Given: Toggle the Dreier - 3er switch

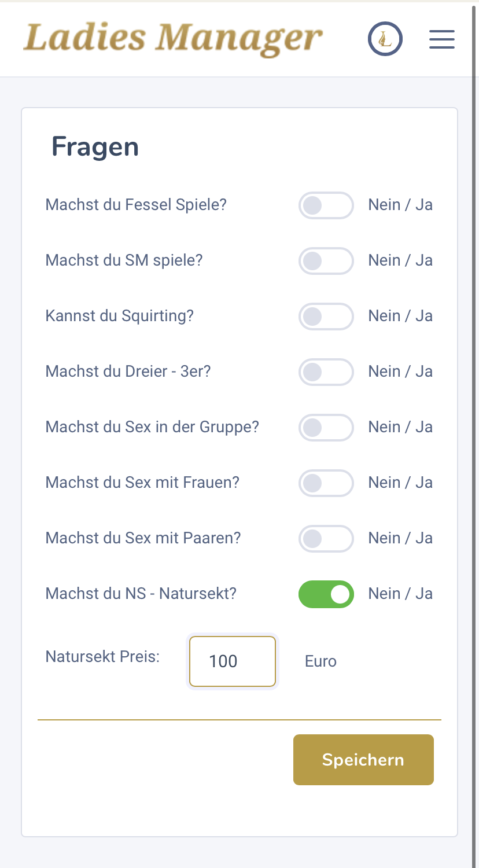Looking at the screenshot, I should (x=326, y=372).
